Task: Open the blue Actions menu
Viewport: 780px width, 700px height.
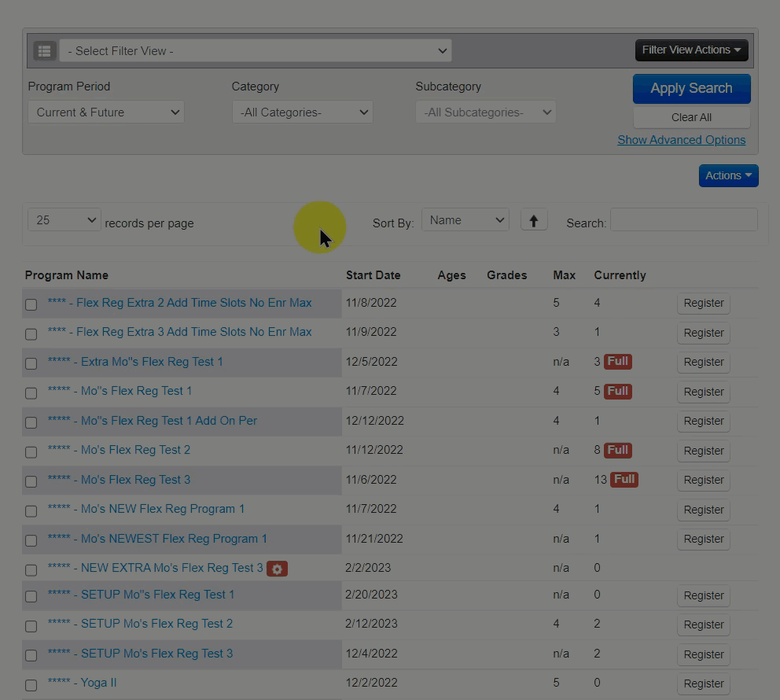Action: (x=728, y=175)
